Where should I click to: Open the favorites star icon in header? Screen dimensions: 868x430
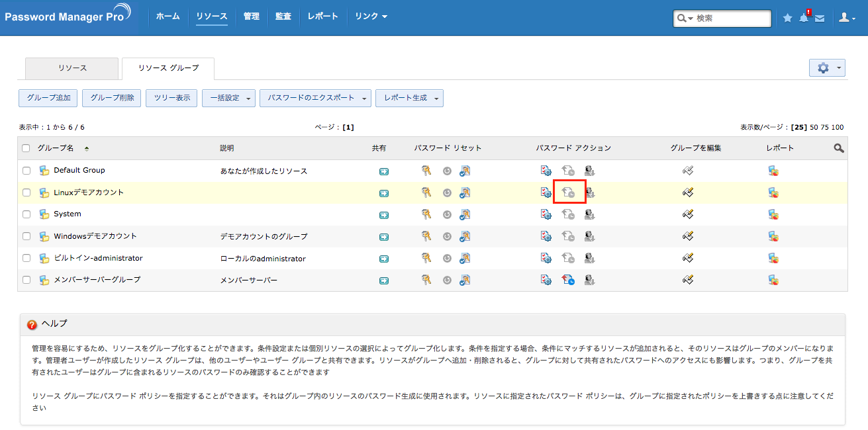(787, 18)
